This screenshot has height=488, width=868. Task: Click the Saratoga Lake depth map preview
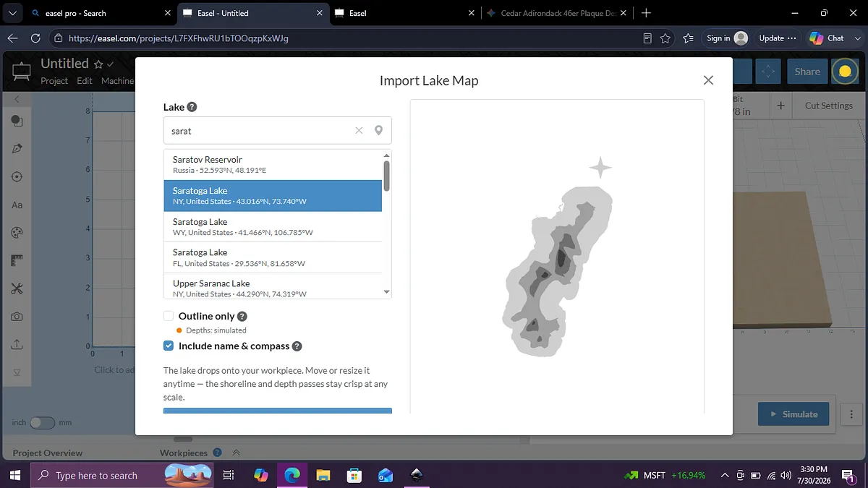tap(557, 271)
